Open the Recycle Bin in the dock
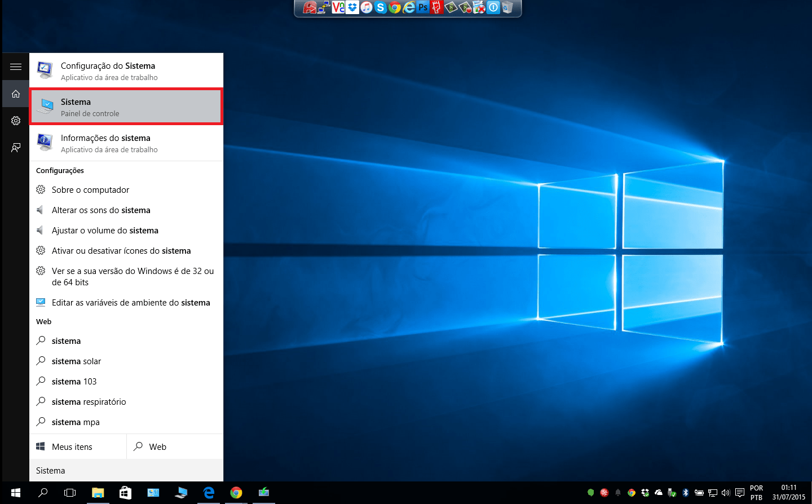Viewport: 812px width, 504px height. tap(507, 7)
